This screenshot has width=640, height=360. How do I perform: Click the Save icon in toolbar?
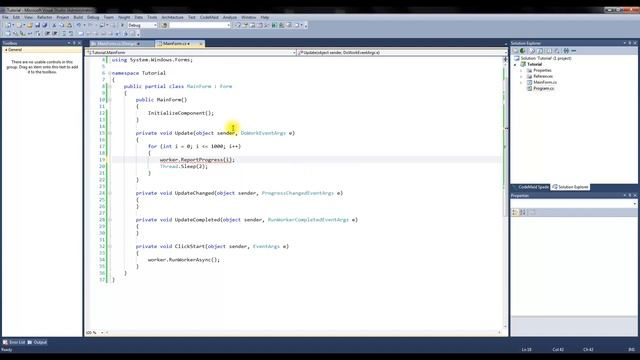click(x=38, y=25)
